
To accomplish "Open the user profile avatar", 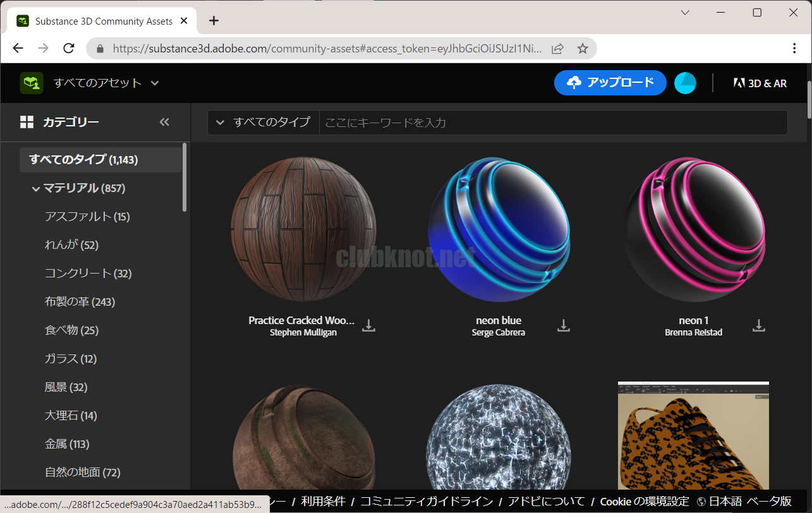I will click(x=685, y=83).
